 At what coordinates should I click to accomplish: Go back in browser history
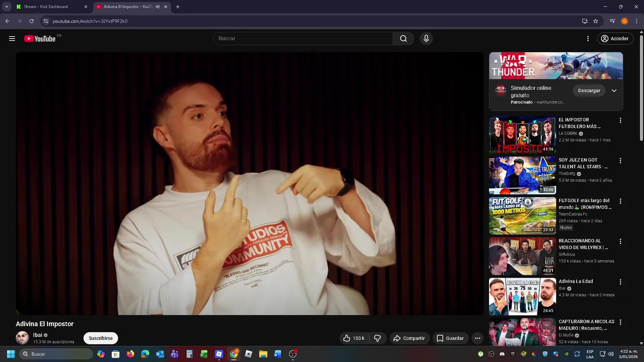coord(7,21)
